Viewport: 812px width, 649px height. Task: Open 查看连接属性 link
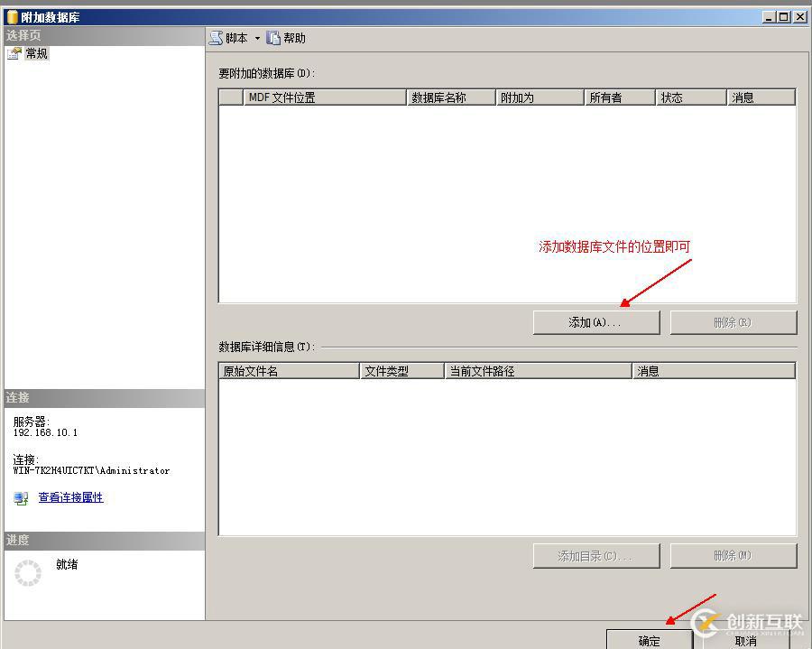70,497
